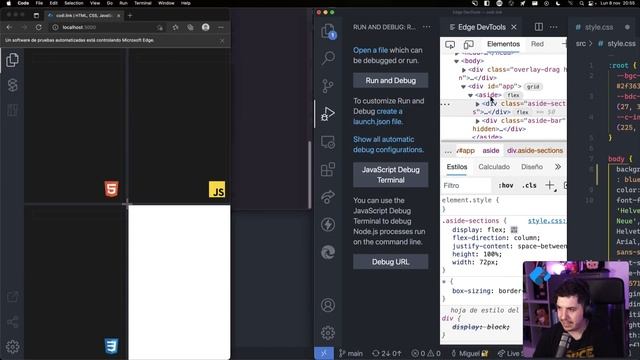The image size is (640, 360).
Task: Open flexbox editor next to display: flex
Action: pyautogui.click(x=514, y=230)
